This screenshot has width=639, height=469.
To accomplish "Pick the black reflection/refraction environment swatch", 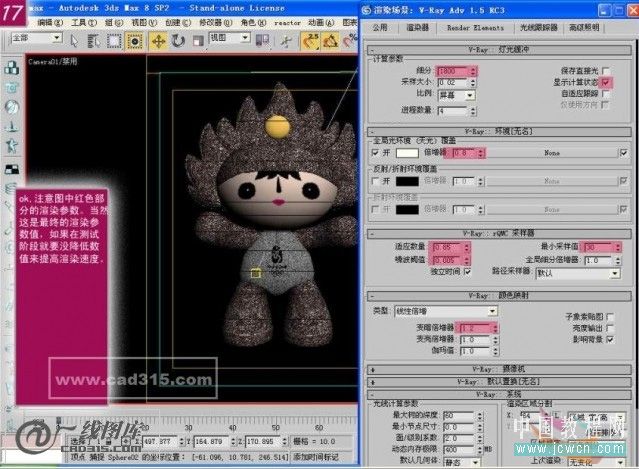I will (x=407, y=181).
